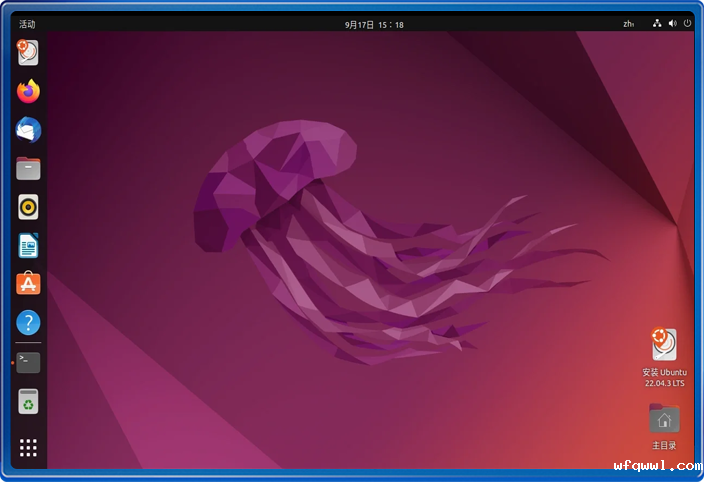Click the 活动 Activities button
This screenshot has width=704, height=482.
(27, 24)
